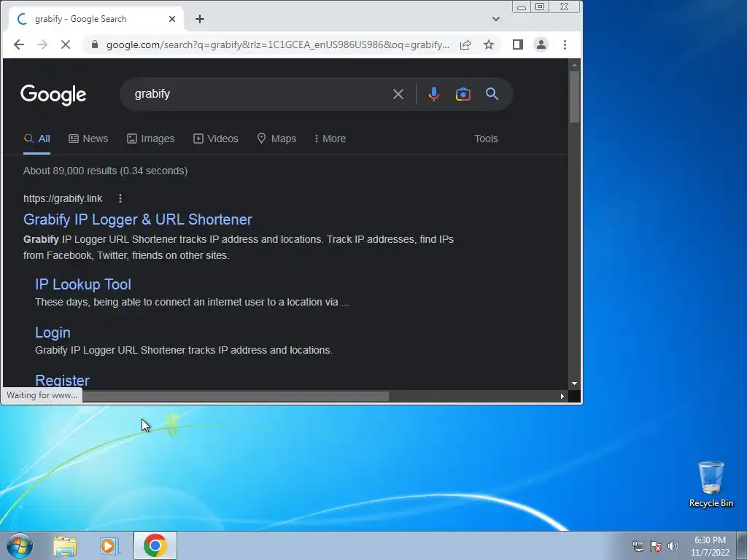Open the Login sitelink
Viewport: 747px width, 560px height.
click(53, 332)
